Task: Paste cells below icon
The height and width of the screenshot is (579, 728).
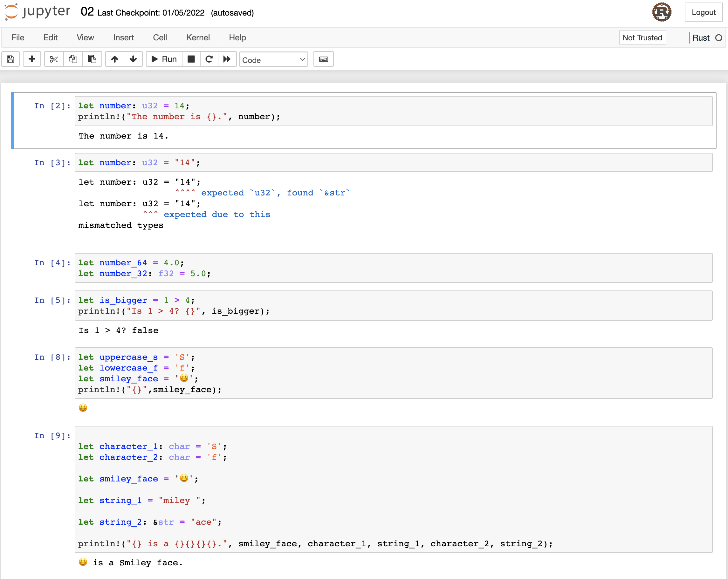Action: tap(92, 59)
